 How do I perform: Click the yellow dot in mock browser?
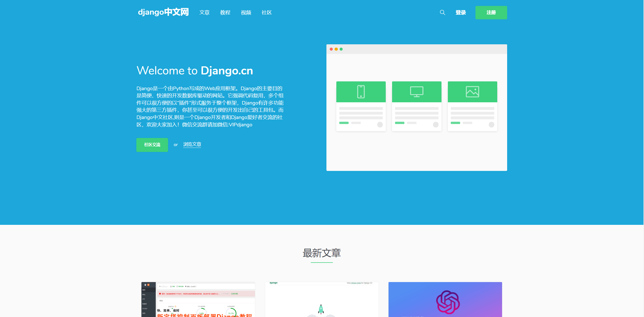click(x=336, y=49)
